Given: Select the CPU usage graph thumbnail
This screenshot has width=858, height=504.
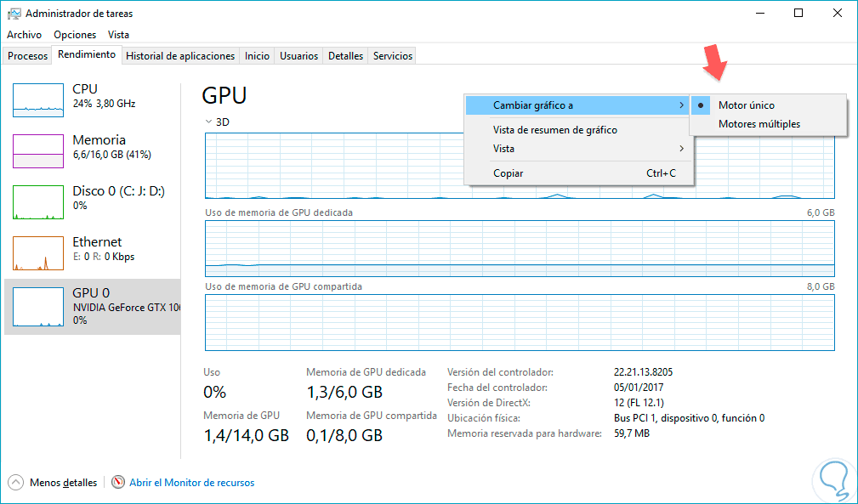Looking at the screenshot, I should [38, 99].
